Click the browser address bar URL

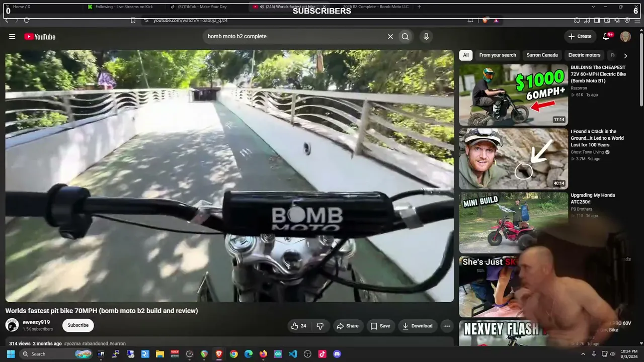[190, 20]
